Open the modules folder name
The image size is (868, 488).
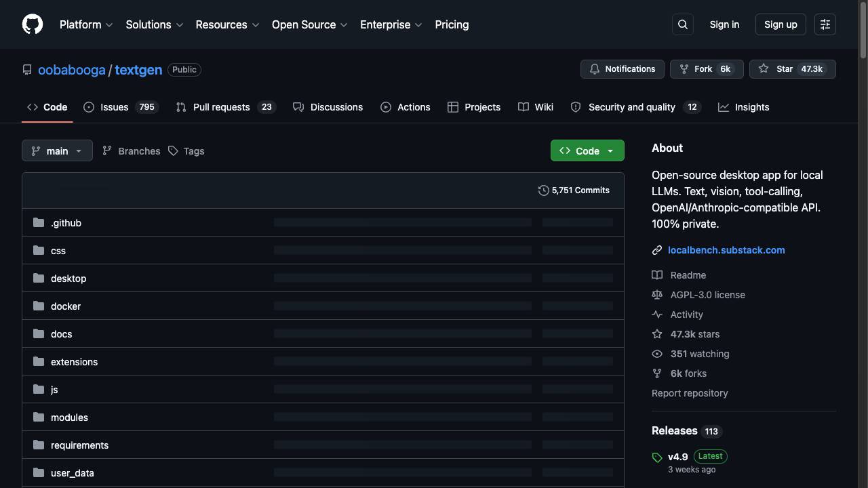tap(69, 418)
